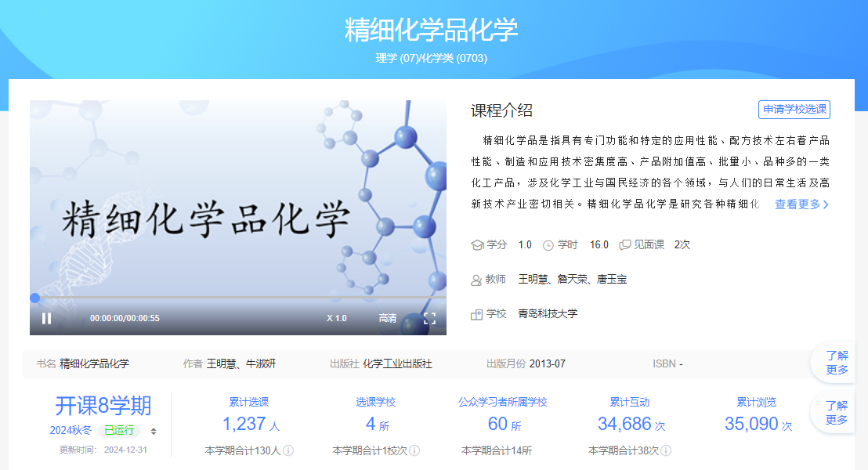Click the 选课学校 count 4 所
The width and height of the screenshot is (868, 470).
coord(378,424)
